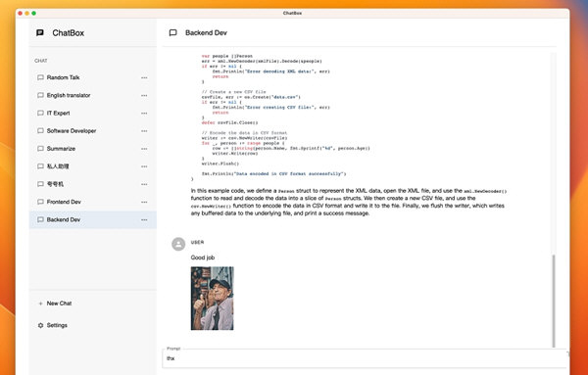Open the 夸夸机 chat
588x375 pixels.
pyautogui.click(x=93, y=184)
